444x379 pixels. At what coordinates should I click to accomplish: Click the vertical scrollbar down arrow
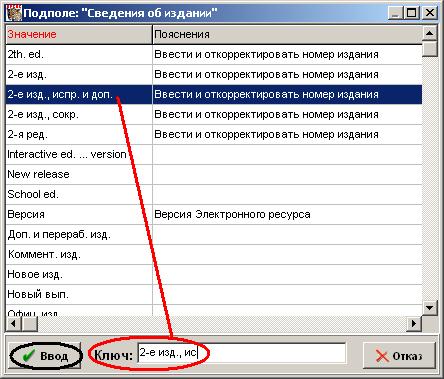point(430,307)
